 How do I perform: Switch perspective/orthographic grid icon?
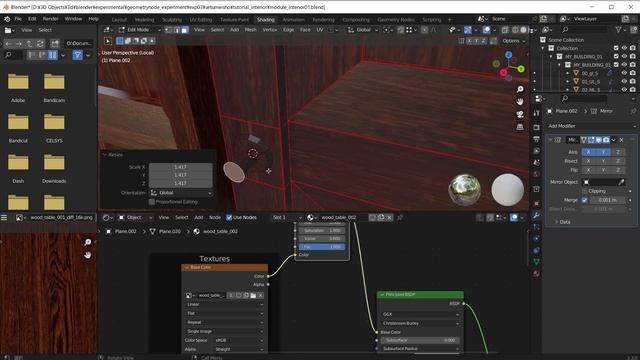click(x=520, y=127)
